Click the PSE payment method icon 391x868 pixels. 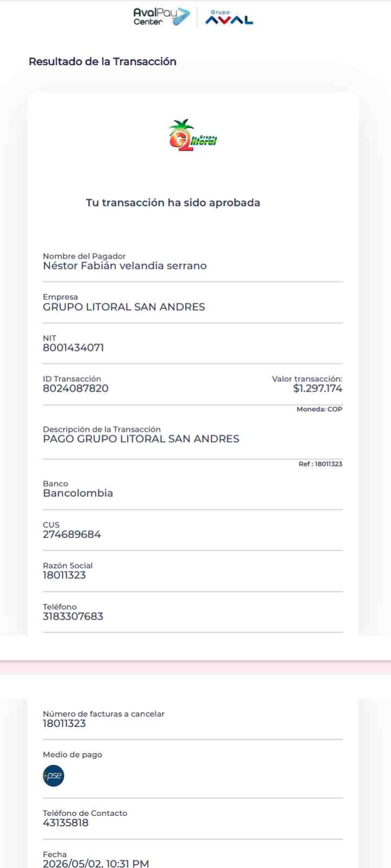click(53, 776)
